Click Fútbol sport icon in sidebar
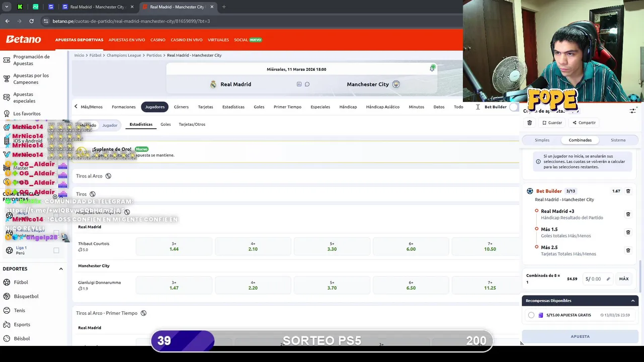 coord(7,283)
